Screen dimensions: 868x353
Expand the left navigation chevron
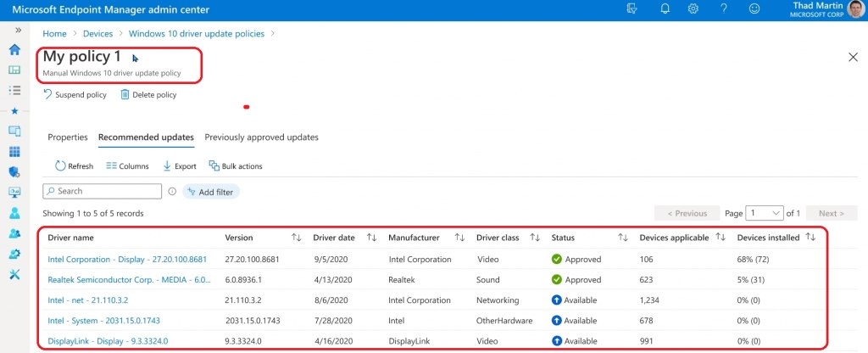pos(19,30)
